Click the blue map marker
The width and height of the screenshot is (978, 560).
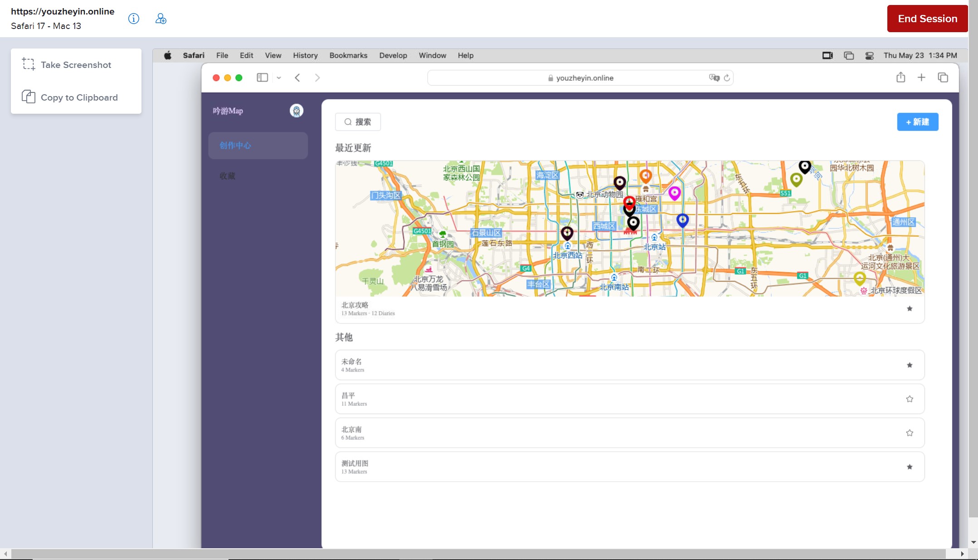coord(682,220)
